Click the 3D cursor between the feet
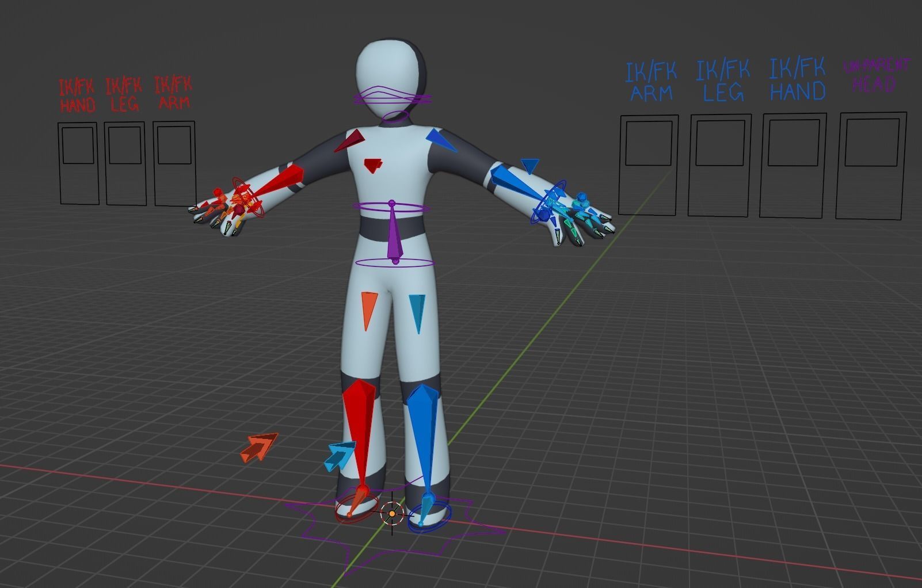Image resolution: width=922 pixels, height=588 pixels. 393,513
